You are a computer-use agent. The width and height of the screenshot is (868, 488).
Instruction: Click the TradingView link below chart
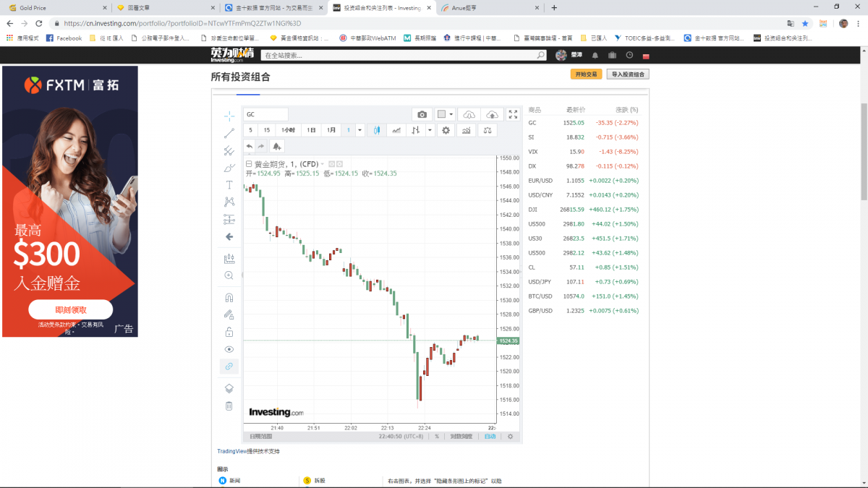[x=232, y=451]
